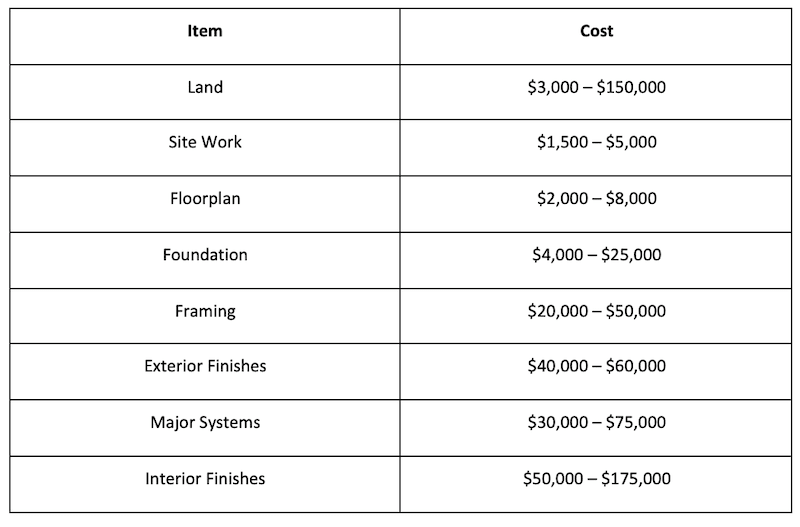Click the $20,000 – $50,000 Framing cost
800x527 pixels.
(597, 311)
